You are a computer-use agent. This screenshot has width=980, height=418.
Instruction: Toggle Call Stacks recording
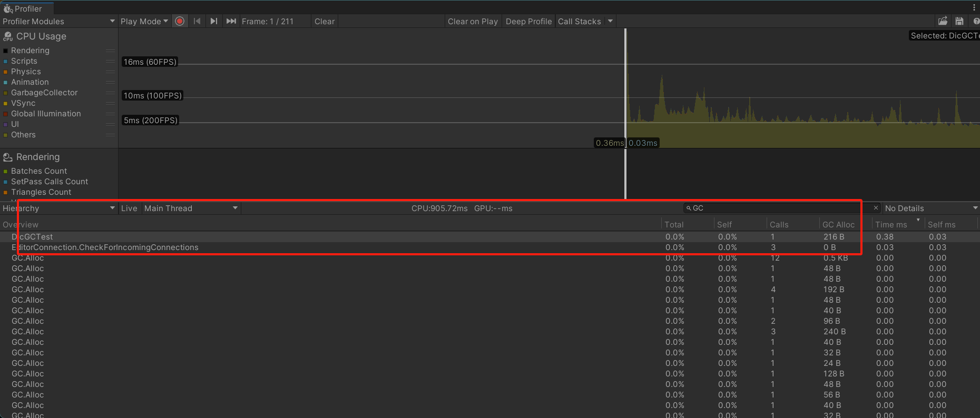pyautogui.click(x=579, y=21)
